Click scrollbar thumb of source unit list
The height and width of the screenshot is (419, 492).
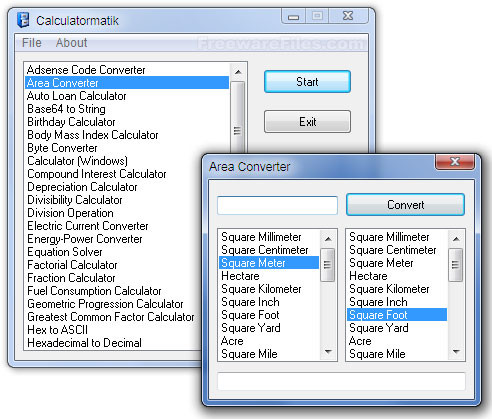[328, 265]
